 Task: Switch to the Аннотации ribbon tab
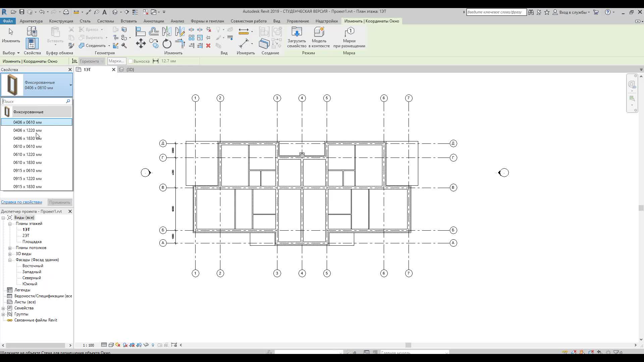154,21
